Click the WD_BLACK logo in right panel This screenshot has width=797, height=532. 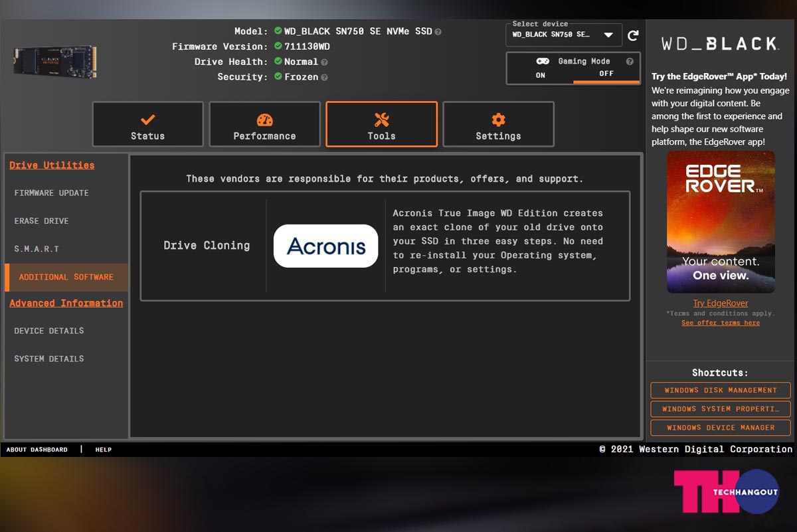coord(720,44)
